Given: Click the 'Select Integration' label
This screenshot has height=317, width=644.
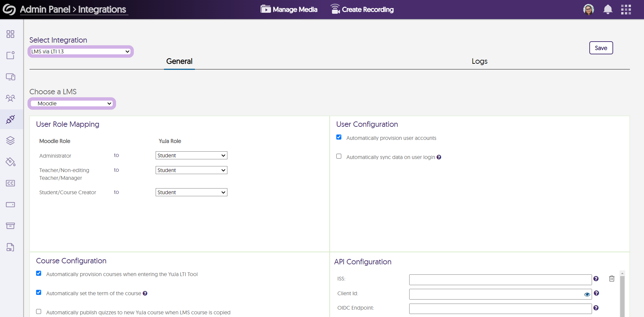Looking at the screenshot, I should 58,40.
